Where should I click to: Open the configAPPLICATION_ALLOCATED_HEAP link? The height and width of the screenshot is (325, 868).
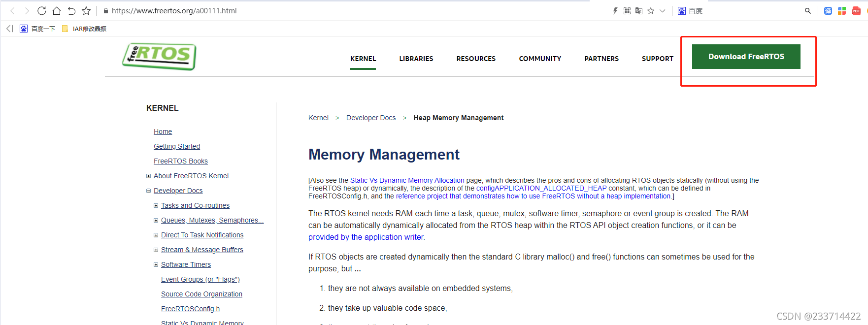pos(541,188)
